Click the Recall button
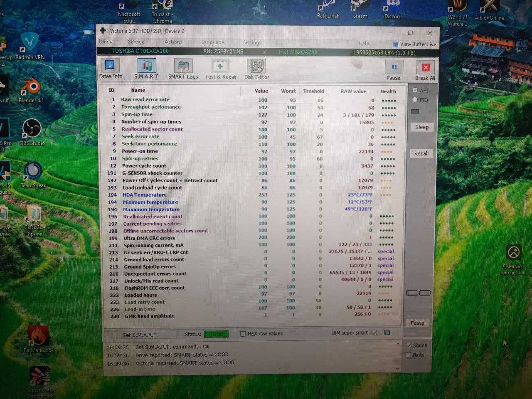The width and height of the screenshot is (532, 399). click(421, 153)
